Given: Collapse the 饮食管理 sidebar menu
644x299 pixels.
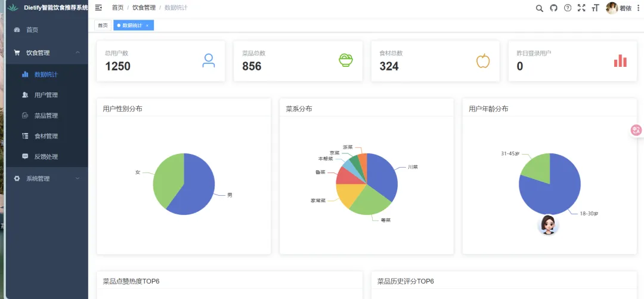Looking at the screenshot, I should [47, 53].
